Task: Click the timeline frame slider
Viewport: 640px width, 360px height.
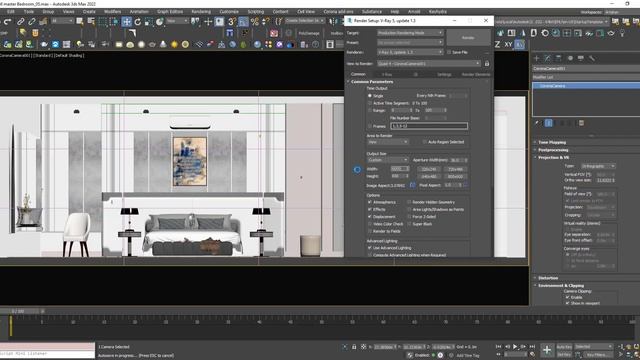Action: (x=18, y=311)
